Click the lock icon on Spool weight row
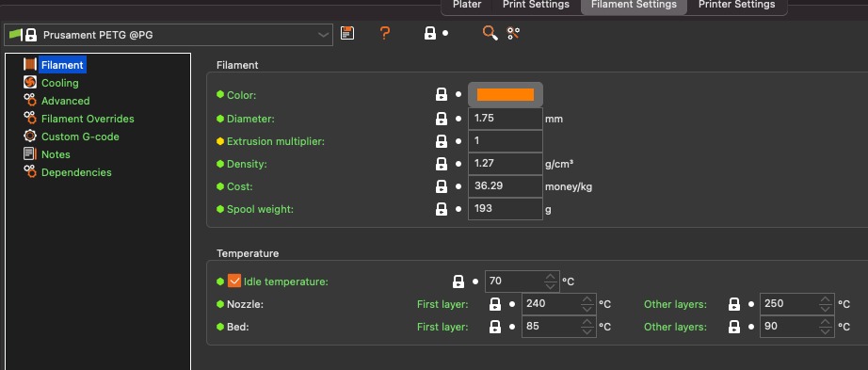 click(x=442, y=209)
